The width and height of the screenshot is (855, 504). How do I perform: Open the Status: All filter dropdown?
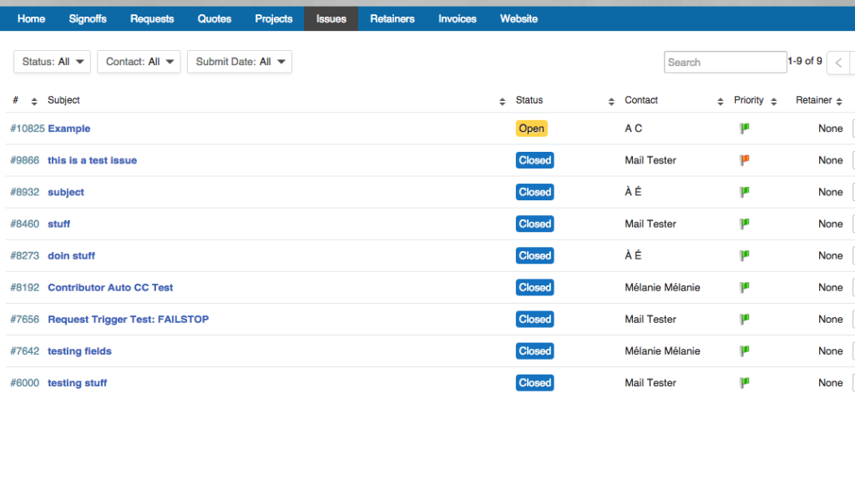(52, 62)
